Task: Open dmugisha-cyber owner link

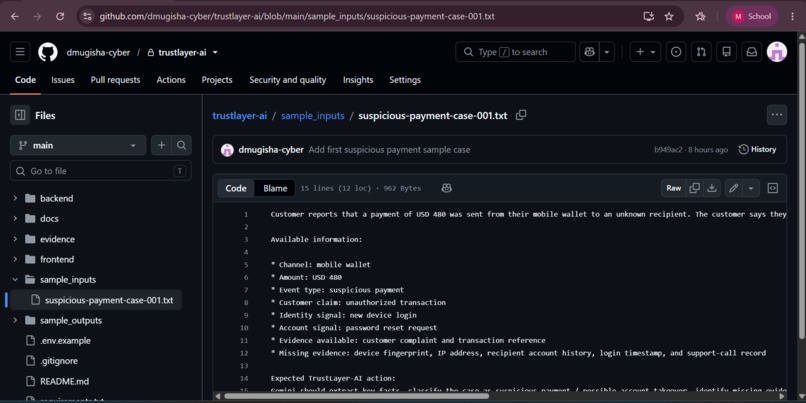Action: (x=98, y=52)
